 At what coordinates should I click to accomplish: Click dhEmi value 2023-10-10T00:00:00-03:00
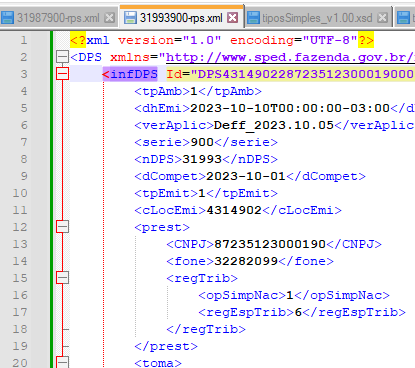290,108
